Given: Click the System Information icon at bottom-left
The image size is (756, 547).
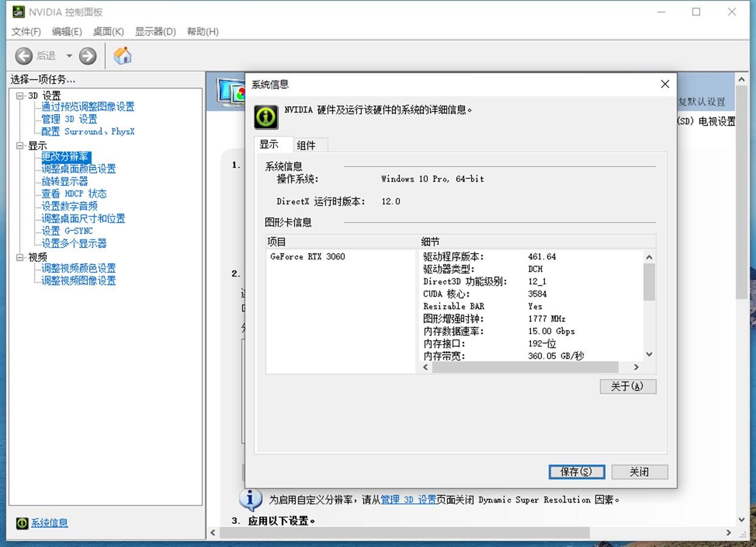Looking at the screenshot, I should tap(22, 523).
